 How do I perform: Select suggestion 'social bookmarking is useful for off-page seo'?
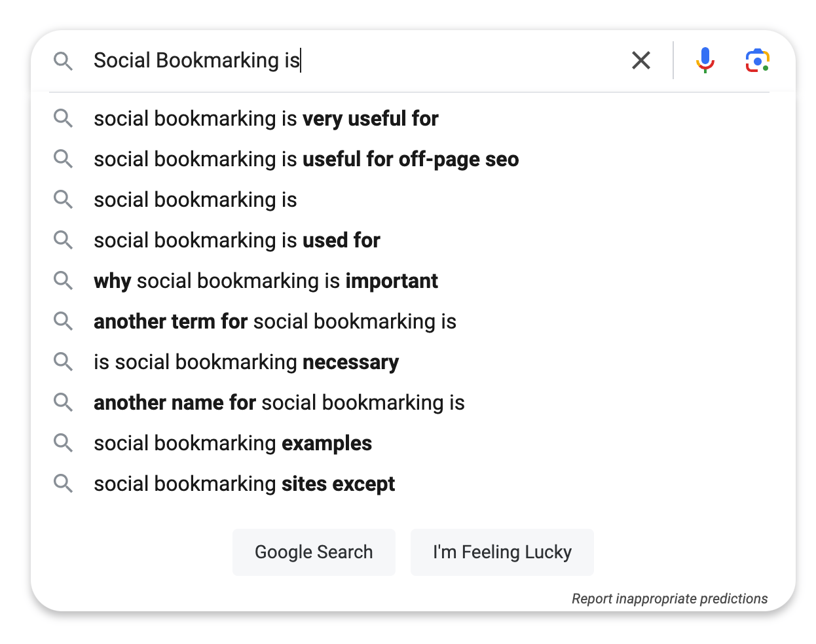coord(306,159)
